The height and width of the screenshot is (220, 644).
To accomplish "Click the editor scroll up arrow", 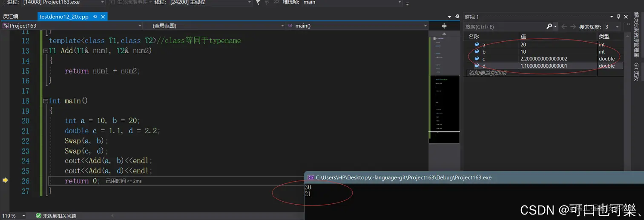I will pos(444,34).
